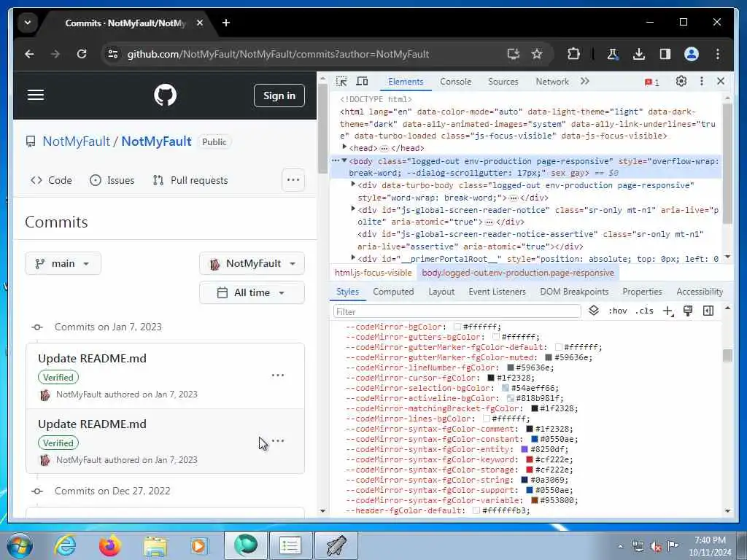This screenshot has width=747, height=560.
Task: Expand the head element node
Action: point(345,147)
